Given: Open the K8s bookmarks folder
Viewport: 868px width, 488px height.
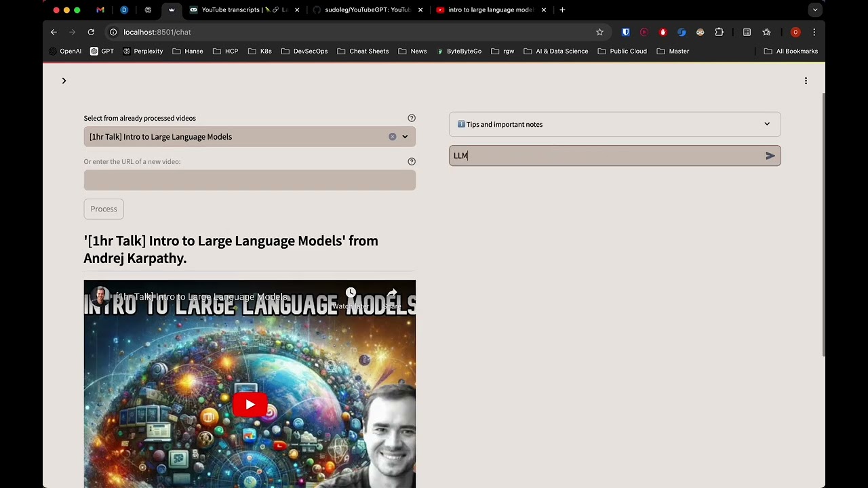Looking at the screenshot, I should [x=260, y=52].
